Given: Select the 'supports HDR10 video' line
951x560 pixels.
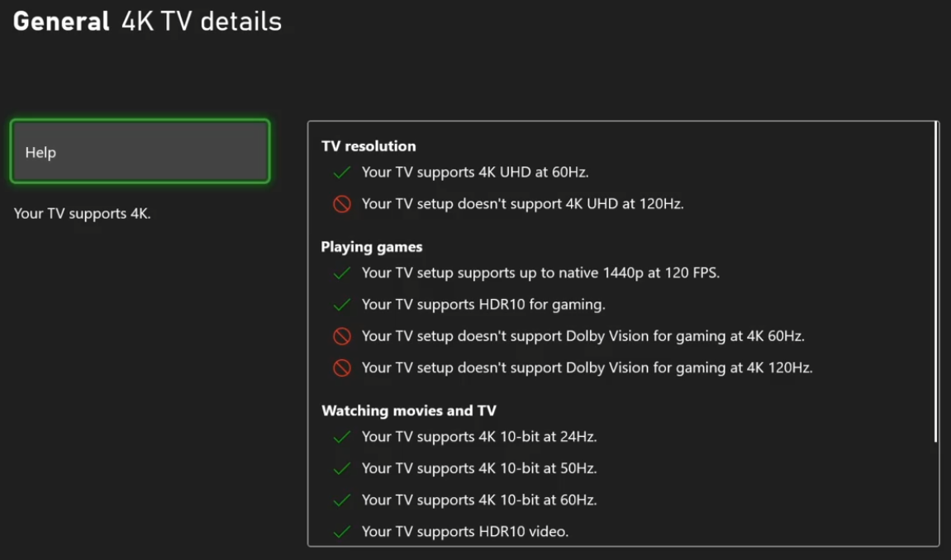Looking at the screenshot, I should coord(464,532).
